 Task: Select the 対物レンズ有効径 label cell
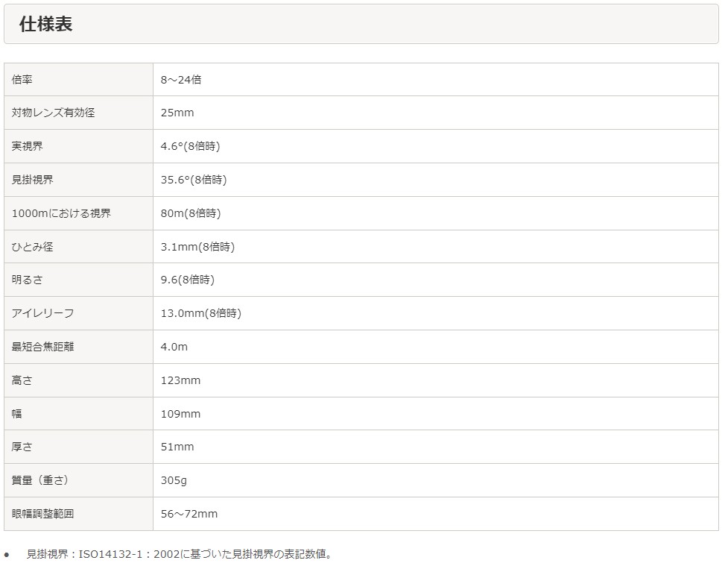pyautogui.click(x=53, y=113)
